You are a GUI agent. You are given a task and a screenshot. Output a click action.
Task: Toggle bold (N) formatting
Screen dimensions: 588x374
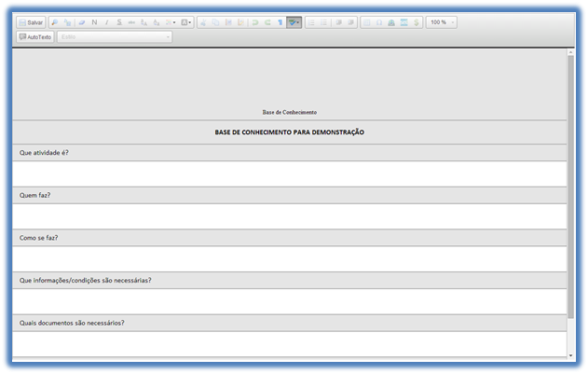click(94, 21)
